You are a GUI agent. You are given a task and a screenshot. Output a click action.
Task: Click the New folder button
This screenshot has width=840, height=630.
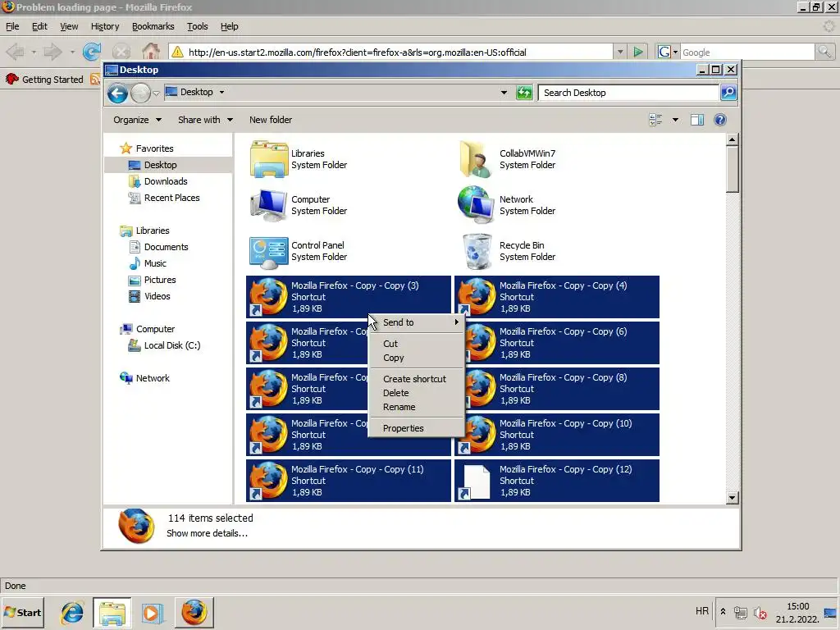pos(271,120)
